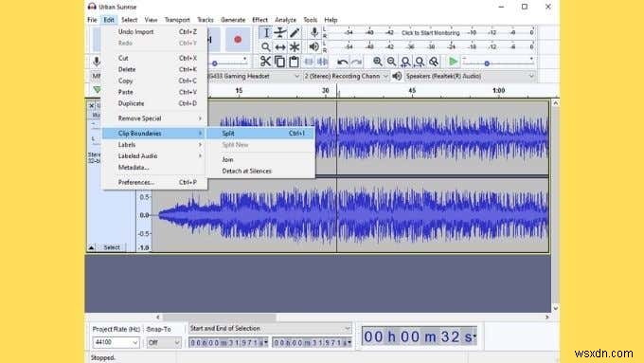This screenshot has height=363, width=644.
Task: Choose Detach at Silences
Action: tap(260, 171)
